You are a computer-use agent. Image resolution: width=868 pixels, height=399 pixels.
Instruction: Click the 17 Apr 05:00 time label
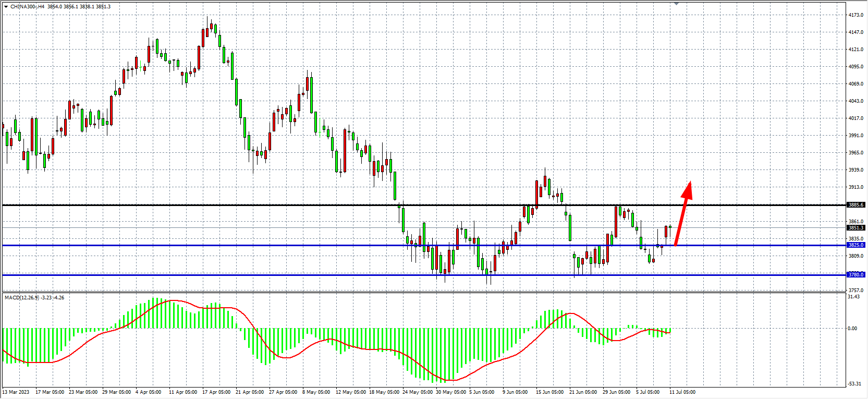click(x=216, y=392)
